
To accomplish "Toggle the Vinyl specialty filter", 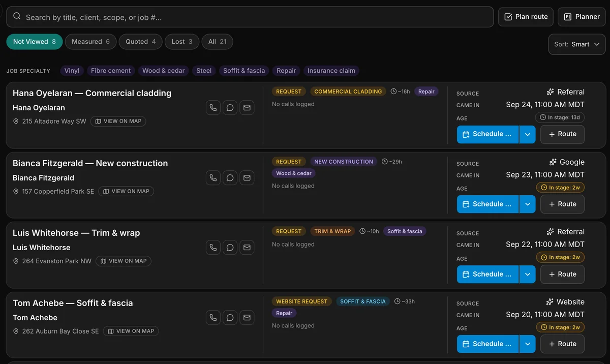I will [x=72, y=71].
